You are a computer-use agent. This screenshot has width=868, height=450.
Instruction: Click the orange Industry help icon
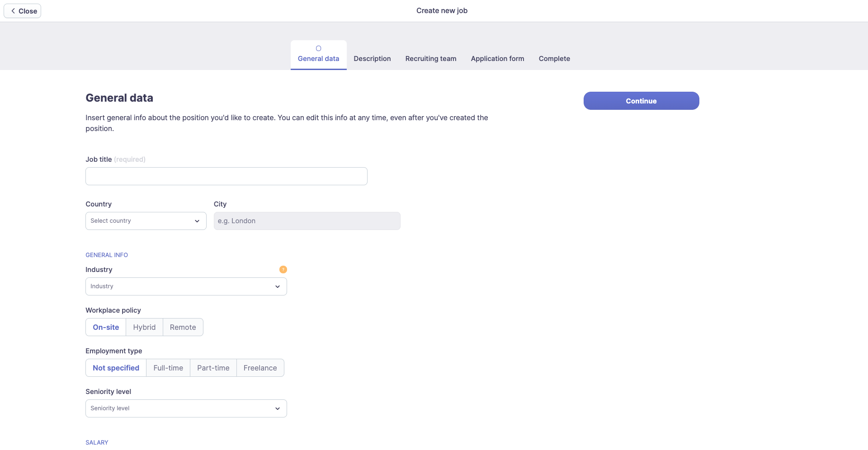click(x=283, y=270)
